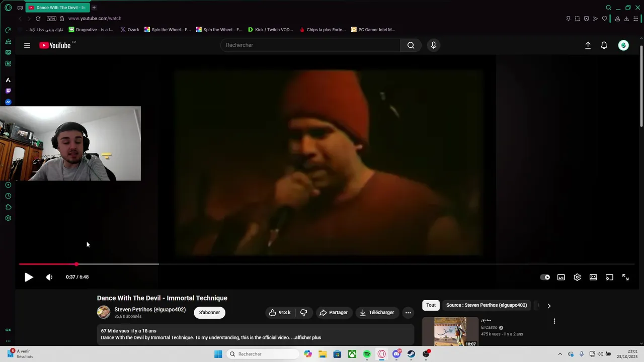Dislike the video

tap(304, 312)
